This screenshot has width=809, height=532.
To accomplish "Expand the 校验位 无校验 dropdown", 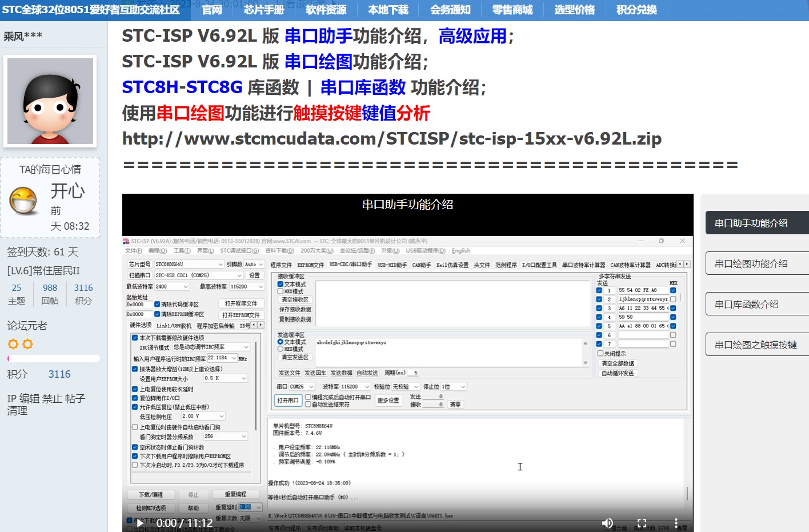I will [416, 387].
